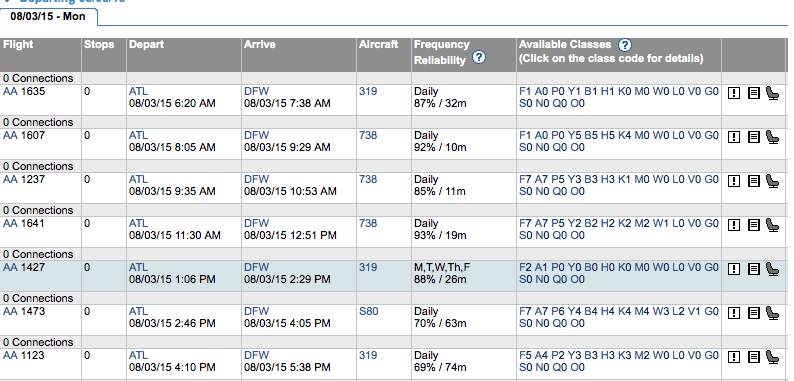This screenshot has width=794, height=381.
Task: Click the F7 class code for AA 1473
Action: (x=525, y=312)
